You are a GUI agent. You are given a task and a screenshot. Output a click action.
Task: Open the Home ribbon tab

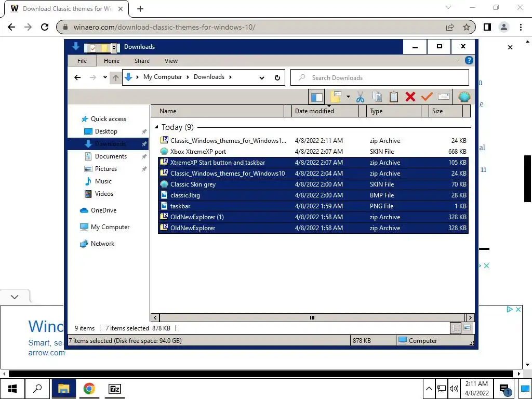pyautogui.click(x=112, y=61)
